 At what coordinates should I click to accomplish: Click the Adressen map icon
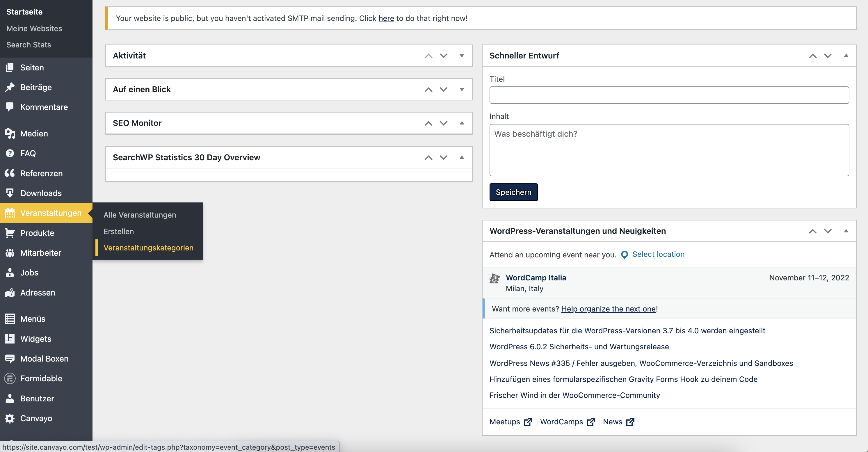pyautogui.click(x=10, y=292)
